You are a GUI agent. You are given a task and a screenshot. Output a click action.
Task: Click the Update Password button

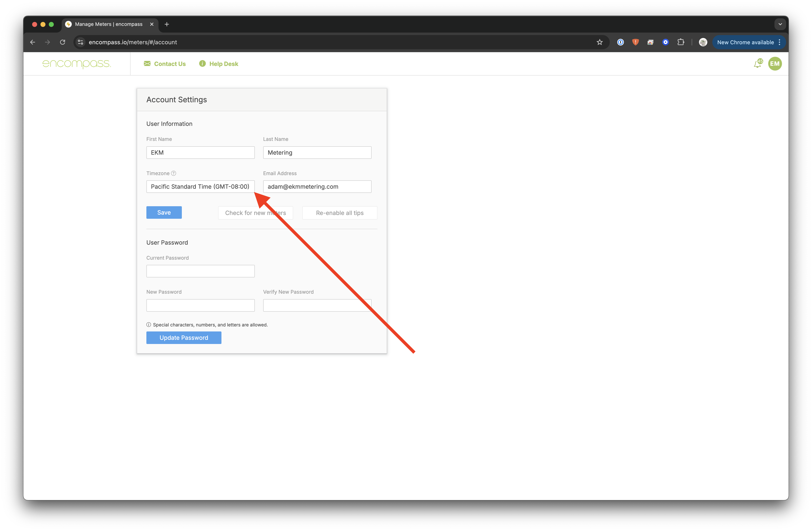pos(184,338)
